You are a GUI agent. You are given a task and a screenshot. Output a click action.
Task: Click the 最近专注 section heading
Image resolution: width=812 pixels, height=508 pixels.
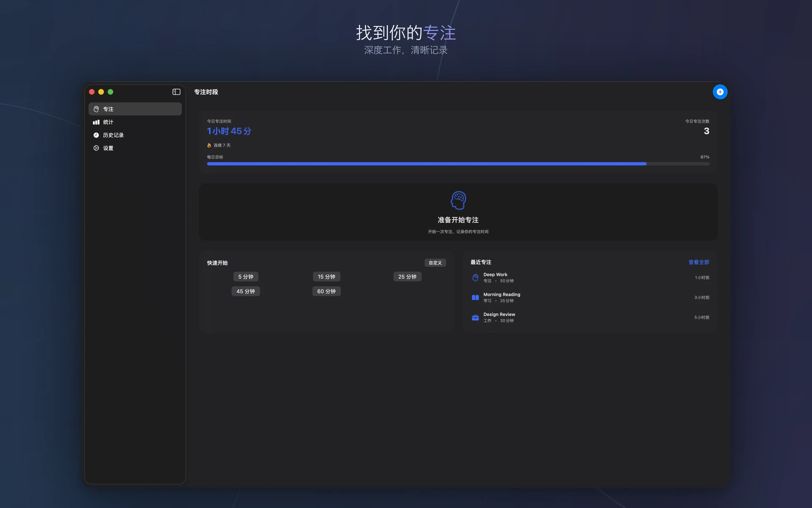481,262
